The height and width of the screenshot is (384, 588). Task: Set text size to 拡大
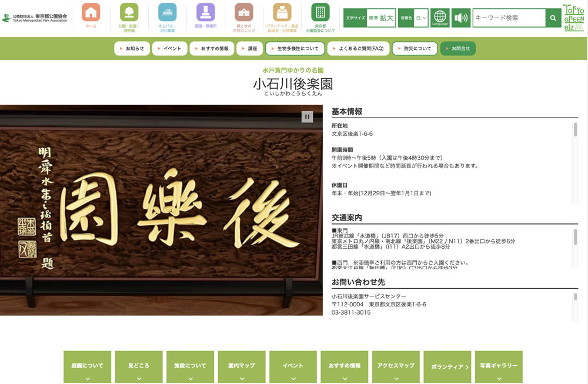coord(386,18)
